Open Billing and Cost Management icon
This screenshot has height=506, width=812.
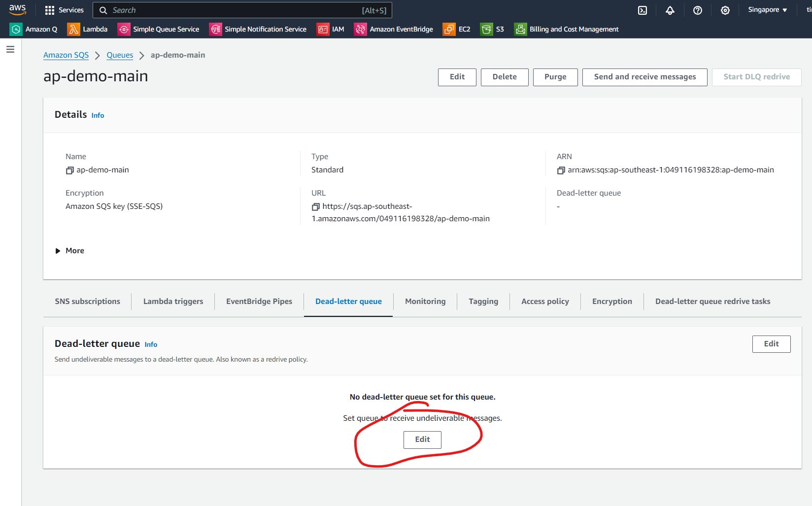pos(520,30)
